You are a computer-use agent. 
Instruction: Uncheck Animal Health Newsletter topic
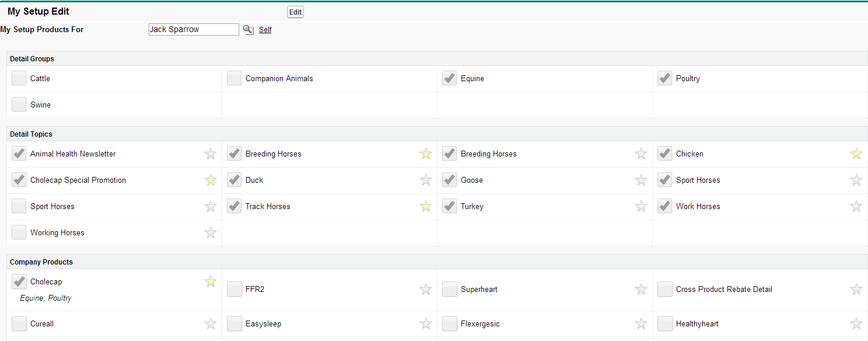(19, 154)
